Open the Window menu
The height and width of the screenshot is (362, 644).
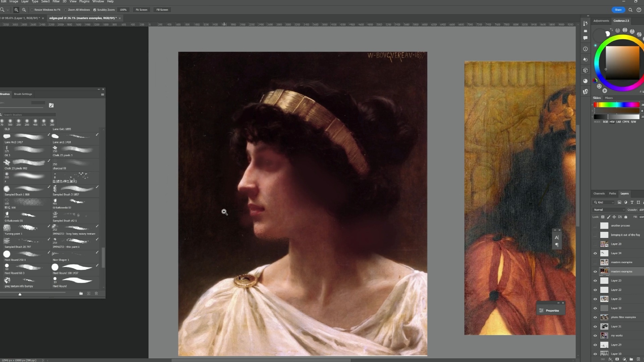click(x=98, y=2)
